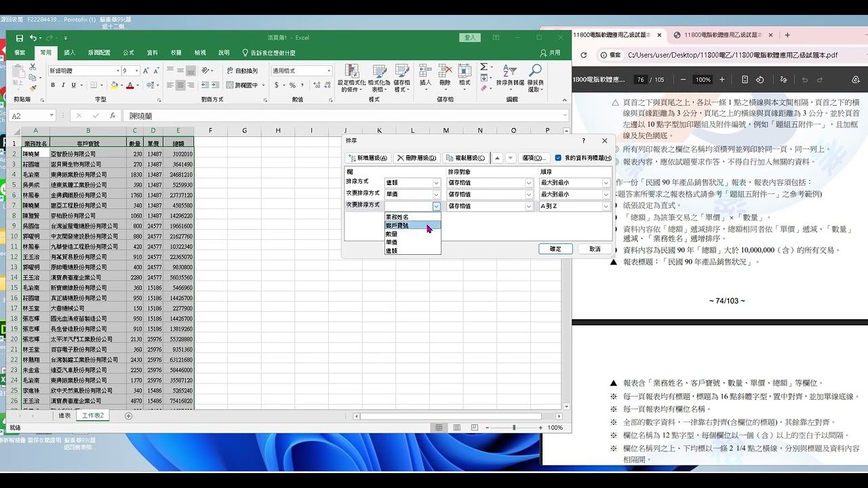
Task: Cancel sort dialog with 取消
Action: [x=595, y=249]
